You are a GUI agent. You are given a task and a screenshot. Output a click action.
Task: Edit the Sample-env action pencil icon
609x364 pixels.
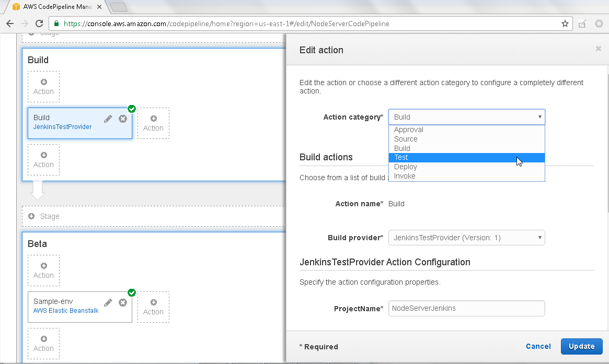108,303
